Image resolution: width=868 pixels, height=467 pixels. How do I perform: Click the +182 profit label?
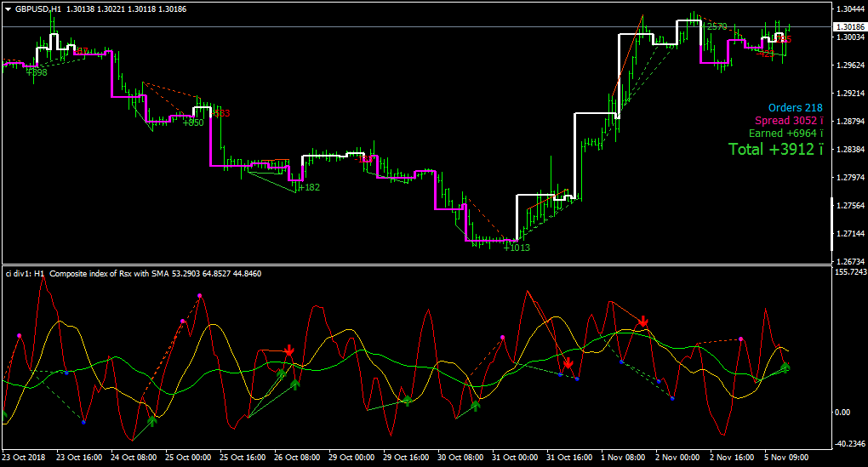[309, 187]
